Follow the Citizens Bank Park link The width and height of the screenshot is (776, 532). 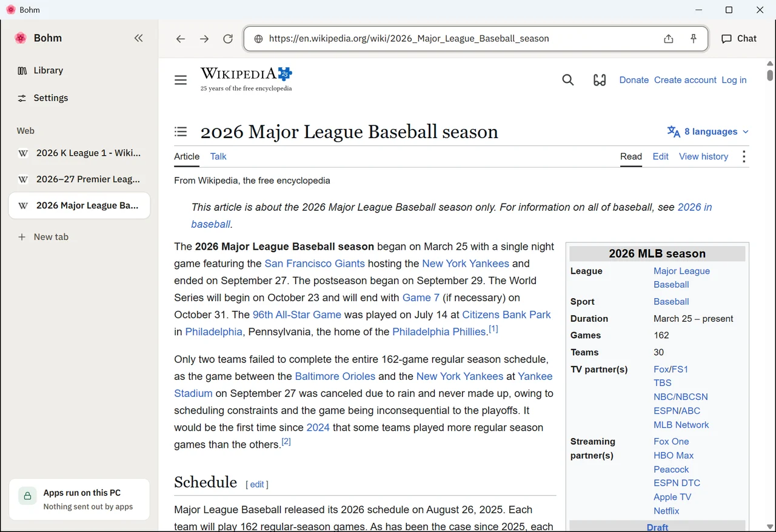click(x=506, y=314)
